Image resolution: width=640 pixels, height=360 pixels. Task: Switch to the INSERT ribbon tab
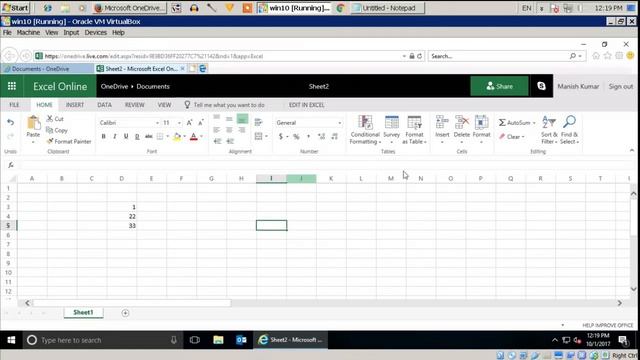point(75,105)
